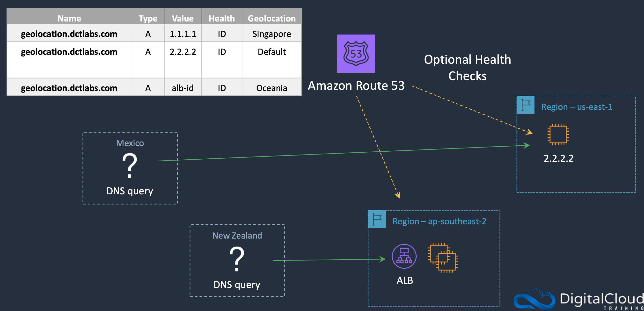The image size is (644, 311).
Task: Select the stacked EC2 instances icon
Action: [443, 258]
